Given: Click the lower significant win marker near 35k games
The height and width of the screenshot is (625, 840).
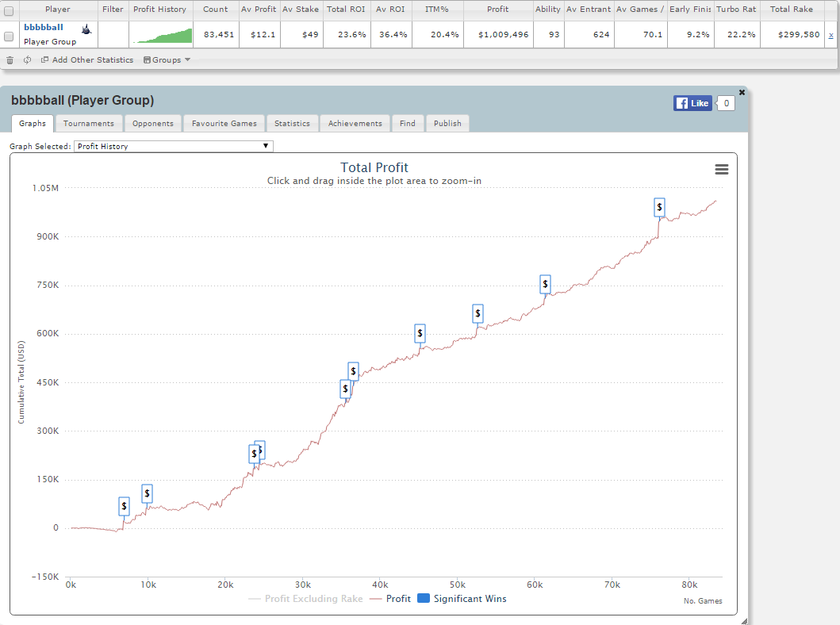Looking at the screenshot, I should (x=346, y=389).
